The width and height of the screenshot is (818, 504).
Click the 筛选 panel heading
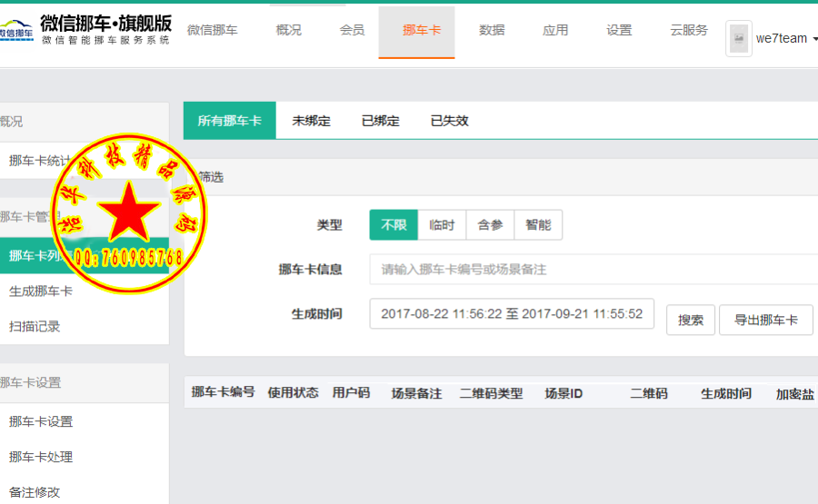(211, 177)
